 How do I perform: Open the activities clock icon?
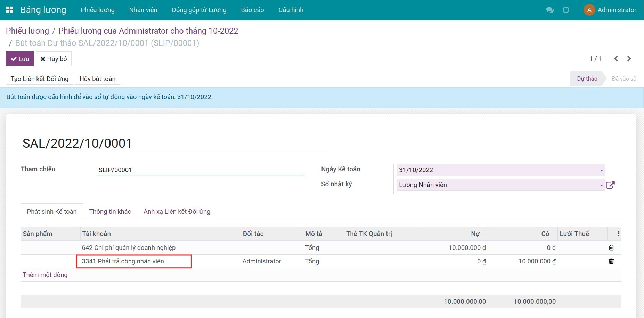(x=566, y=10)
